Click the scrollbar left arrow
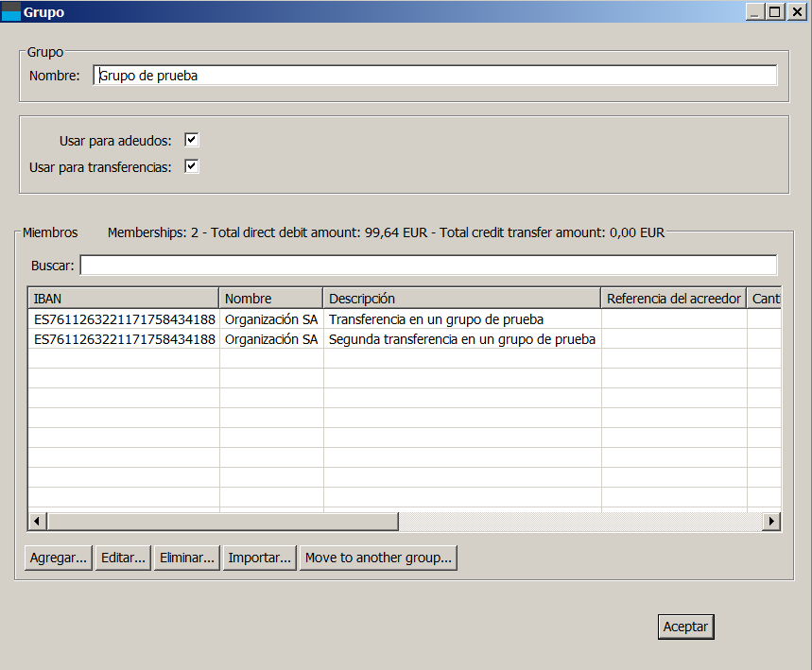This screenshot has height=670, width=812. 38,522
